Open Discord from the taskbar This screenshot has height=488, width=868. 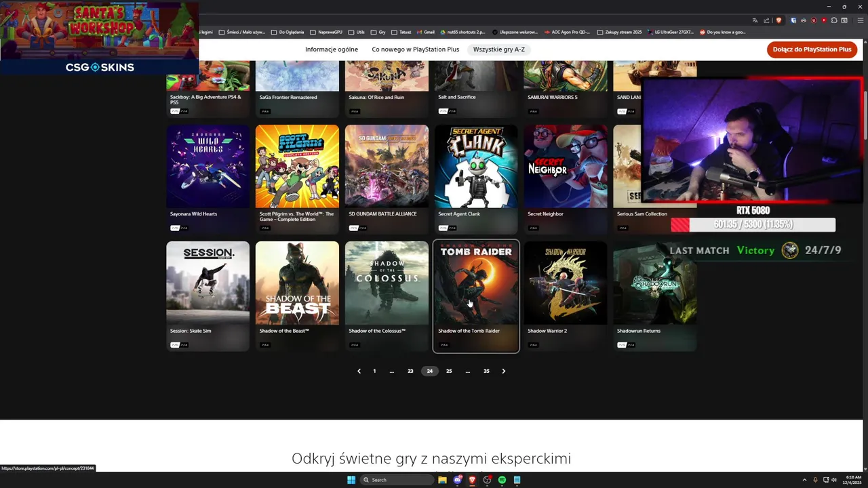point(457,480)
